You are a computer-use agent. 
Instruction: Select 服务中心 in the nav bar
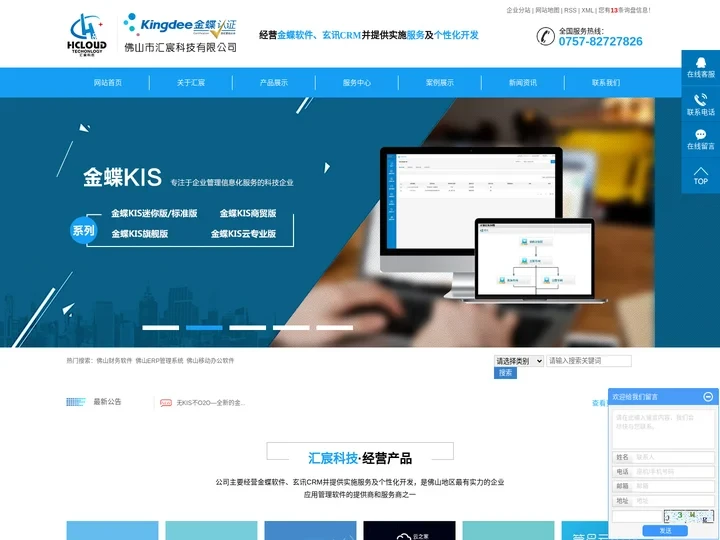357,83
